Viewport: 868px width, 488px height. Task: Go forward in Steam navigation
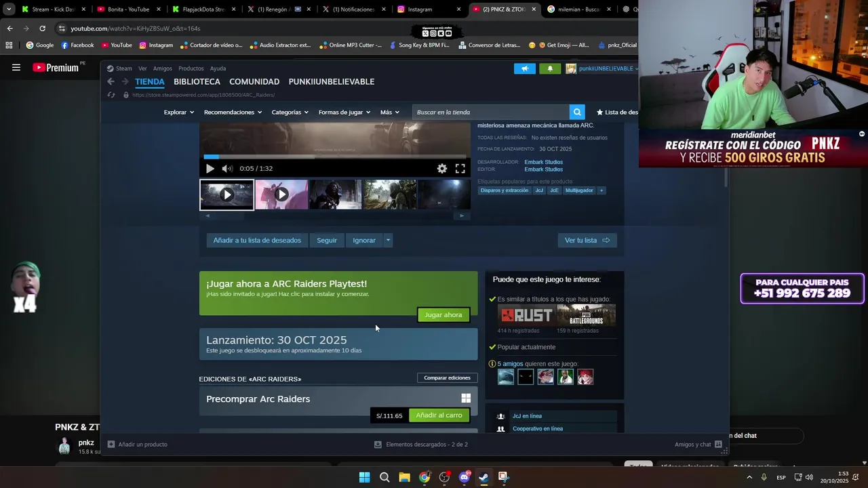point(125,81)
